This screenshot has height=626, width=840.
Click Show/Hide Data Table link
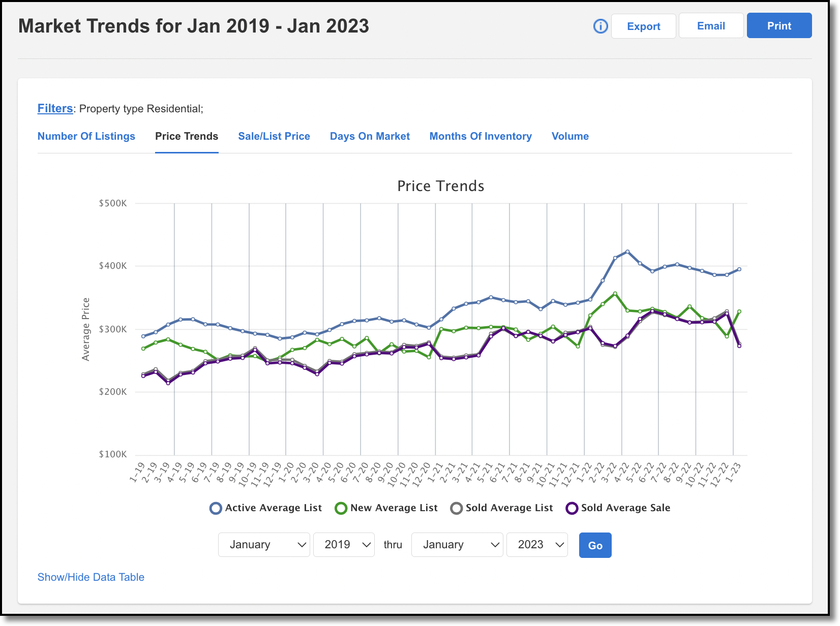(91, 577)
